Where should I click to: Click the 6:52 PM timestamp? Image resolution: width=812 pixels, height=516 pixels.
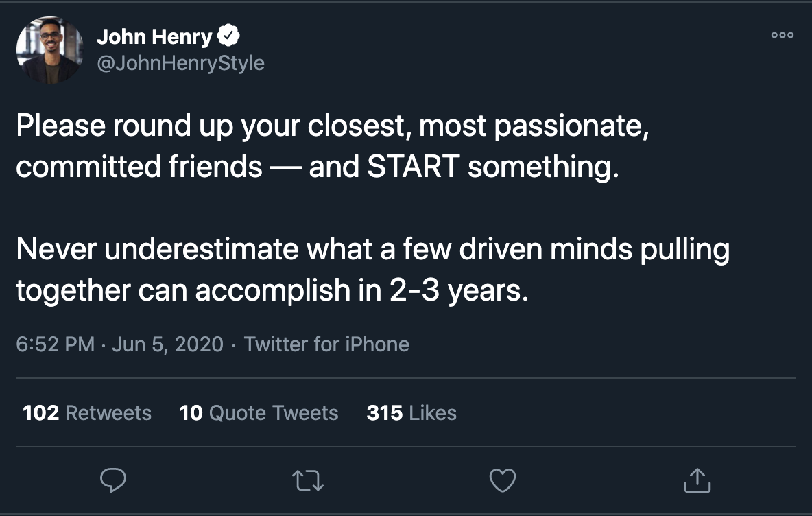[x=55, y=344]
